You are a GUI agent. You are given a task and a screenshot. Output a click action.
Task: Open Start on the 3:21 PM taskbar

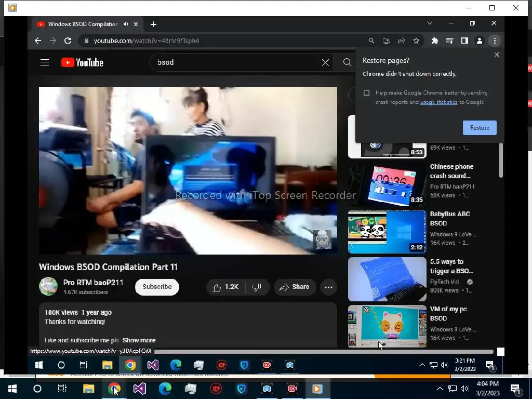39,365
